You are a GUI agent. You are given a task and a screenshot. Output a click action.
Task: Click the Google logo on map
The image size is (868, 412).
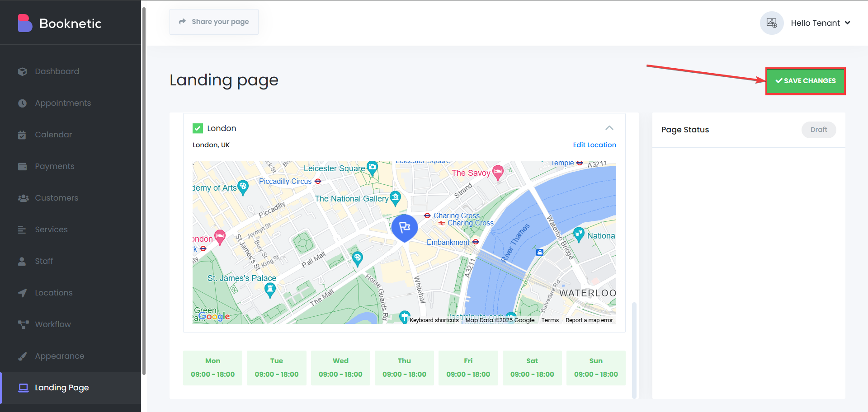coord(214,316)
